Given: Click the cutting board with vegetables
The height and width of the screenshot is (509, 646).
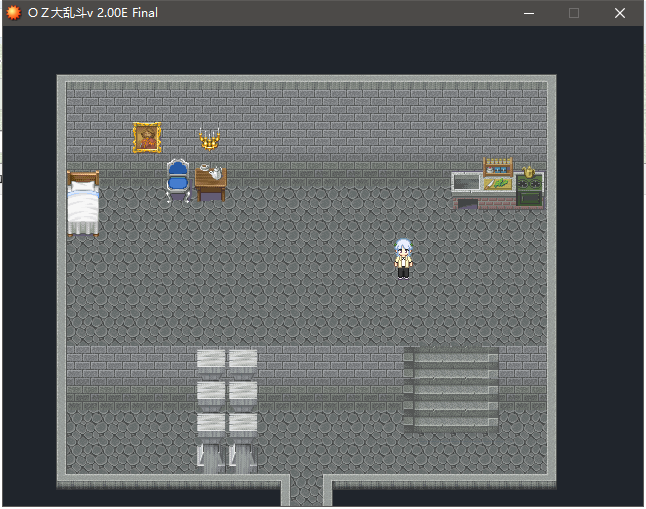Looking at the screenshot, I should click(x=498, y=184).
